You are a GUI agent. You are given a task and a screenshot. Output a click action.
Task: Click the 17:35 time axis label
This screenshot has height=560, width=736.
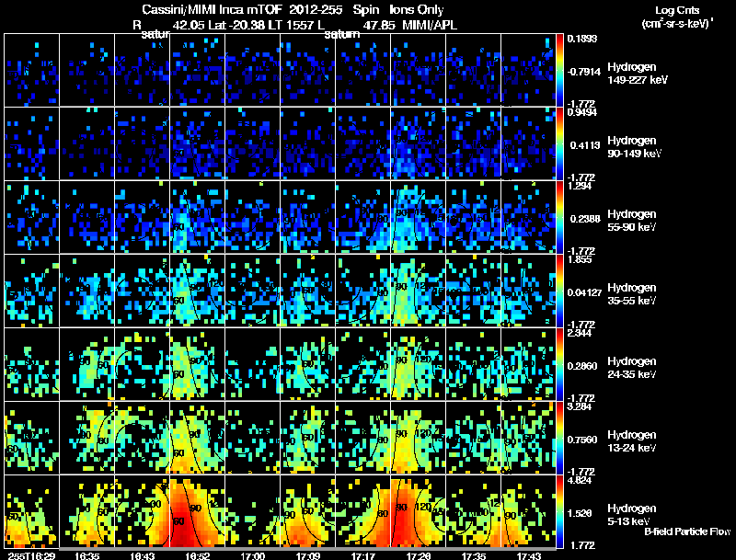click(x=474, y=555)
